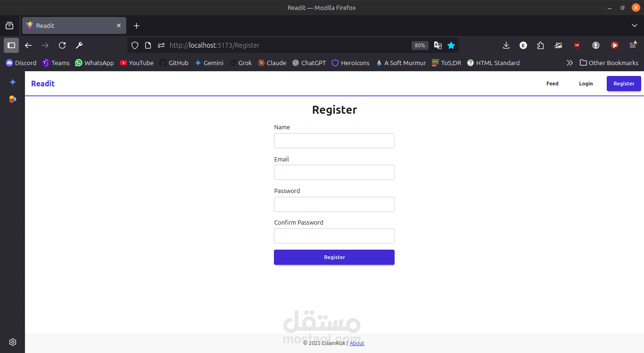Open the Downloads panel
Screen dimensions: 644x353
click(x=506, y=45)
